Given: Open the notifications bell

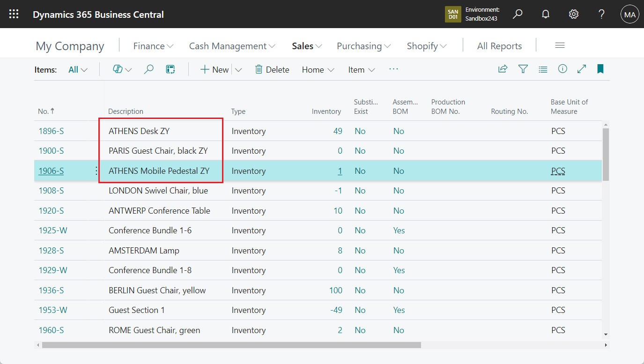Looking at the screenshot, I should pyautogui.click(x=545, y=14).
